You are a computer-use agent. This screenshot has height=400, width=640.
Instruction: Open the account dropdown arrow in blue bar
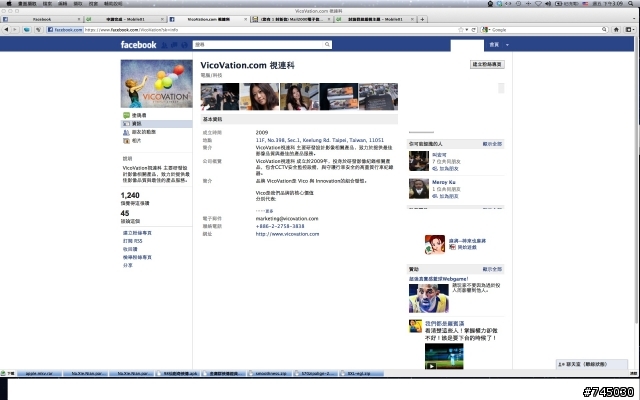507,45
